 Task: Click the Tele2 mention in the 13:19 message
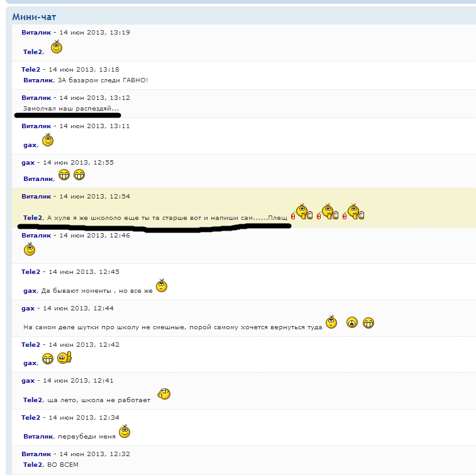pos(33,52)
